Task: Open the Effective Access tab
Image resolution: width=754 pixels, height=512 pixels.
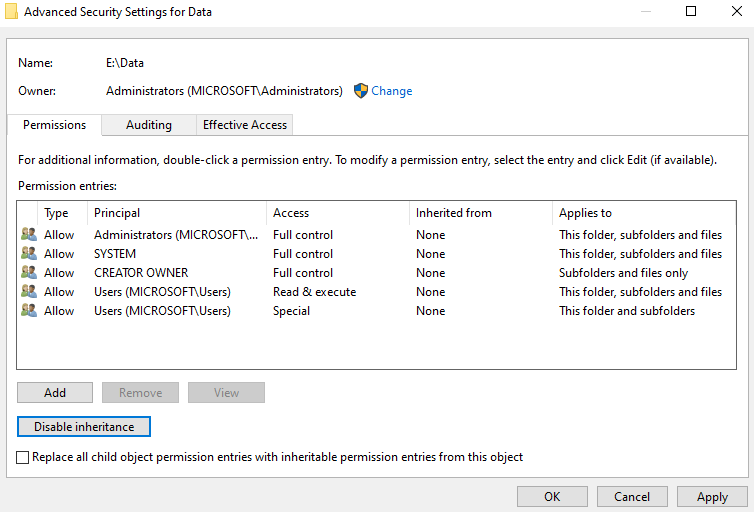Action: 245,125
